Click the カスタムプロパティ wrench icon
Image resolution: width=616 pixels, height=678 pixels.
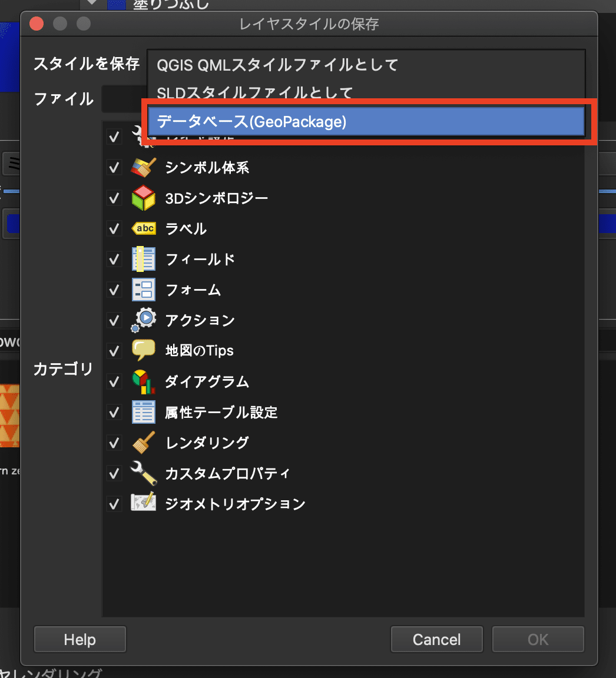143,473
